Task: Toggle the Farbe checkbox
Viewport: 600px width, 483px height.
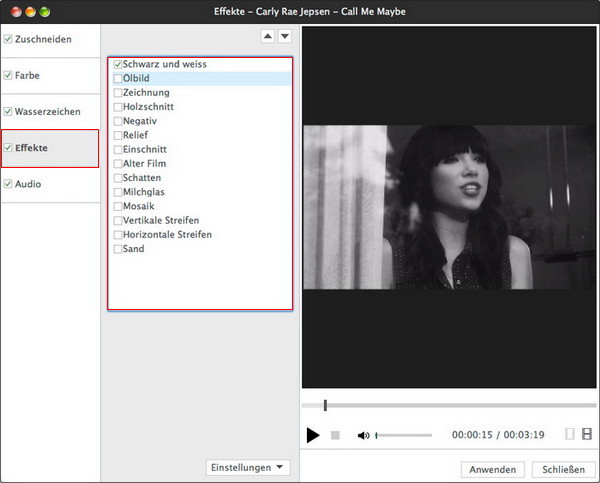Action: 8,75
